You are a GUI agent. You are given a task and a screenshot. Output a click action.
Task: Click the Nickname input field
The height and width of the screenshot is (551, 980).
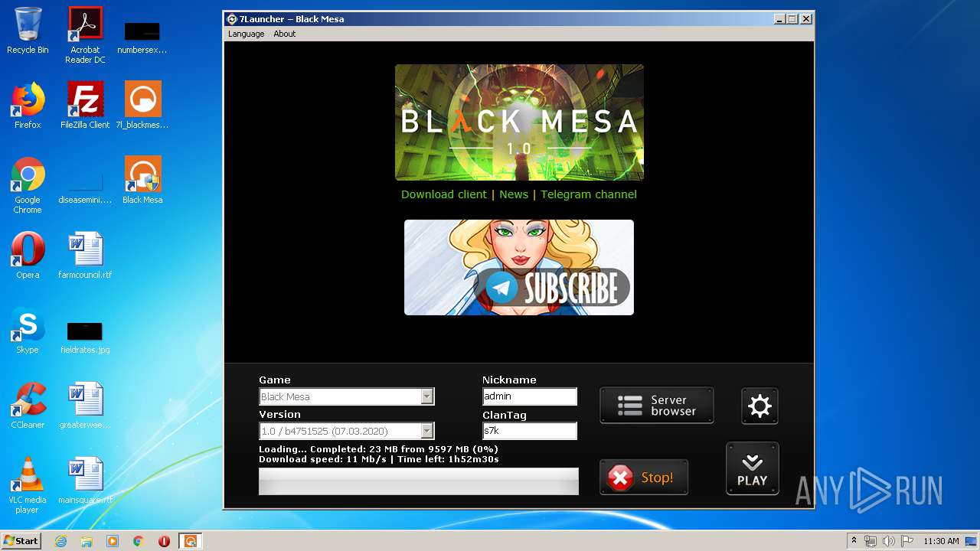click(x=529, y=396)
